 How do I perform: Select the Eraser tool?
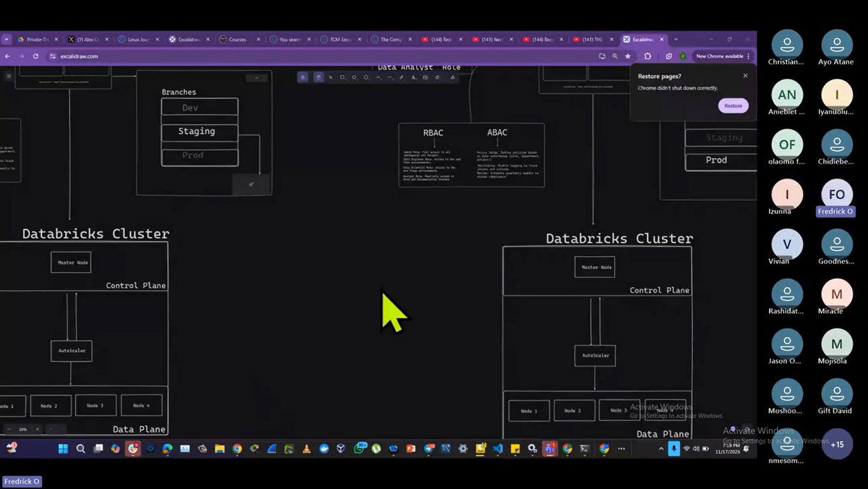tap(437, 77)
